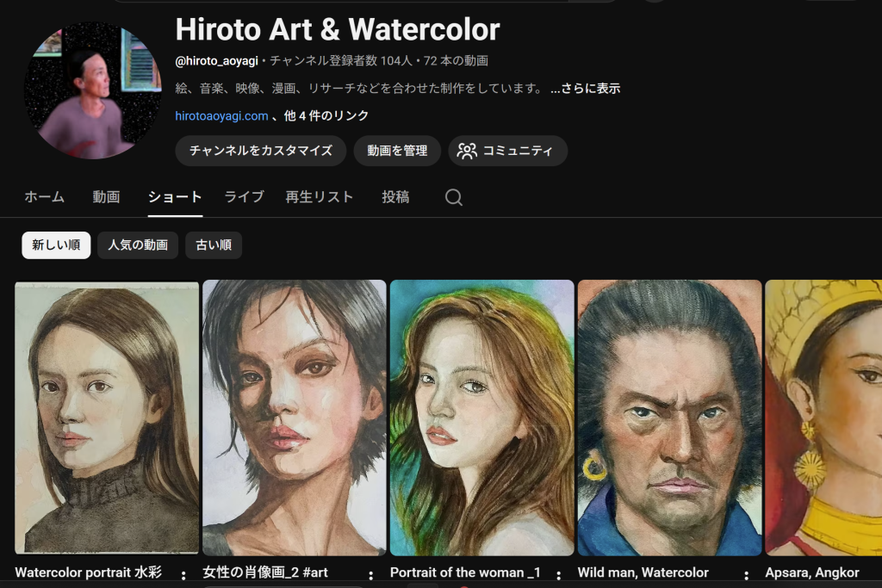
Task: Click the チャンネルをカスタマイズ button
Action: click(x=260, y=151)
